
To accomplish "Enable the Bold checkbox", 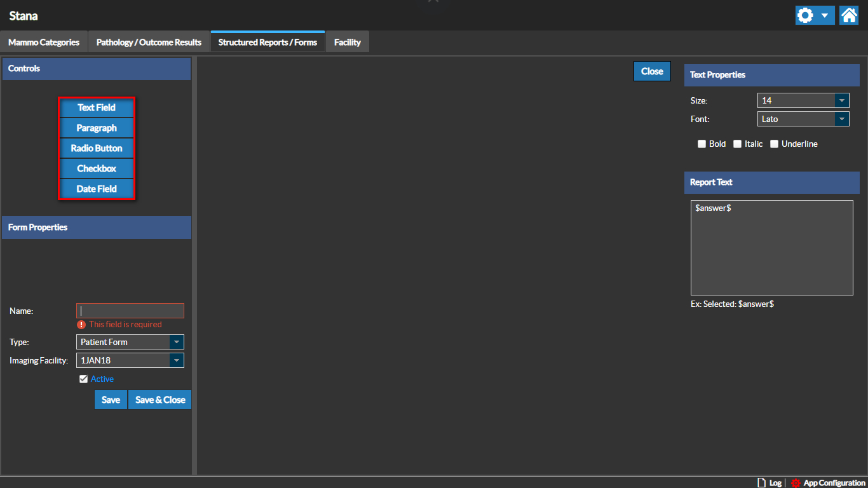I will click(x=702, y=144).
